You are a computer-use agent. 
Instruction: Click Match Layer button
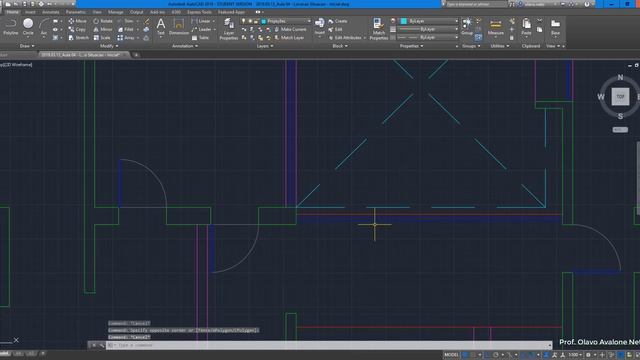(x=289, y=38)
